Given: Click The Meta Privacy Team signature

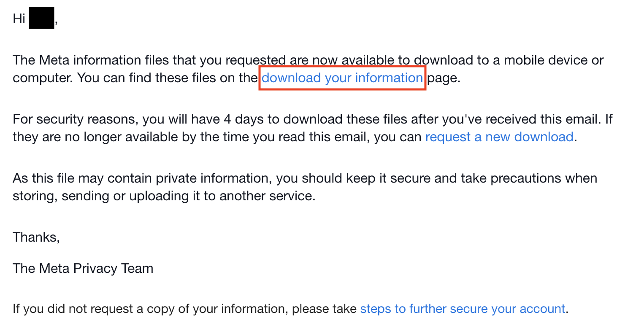Looking at the screenshot, I should pyautogui.click(x=83, y=269).
